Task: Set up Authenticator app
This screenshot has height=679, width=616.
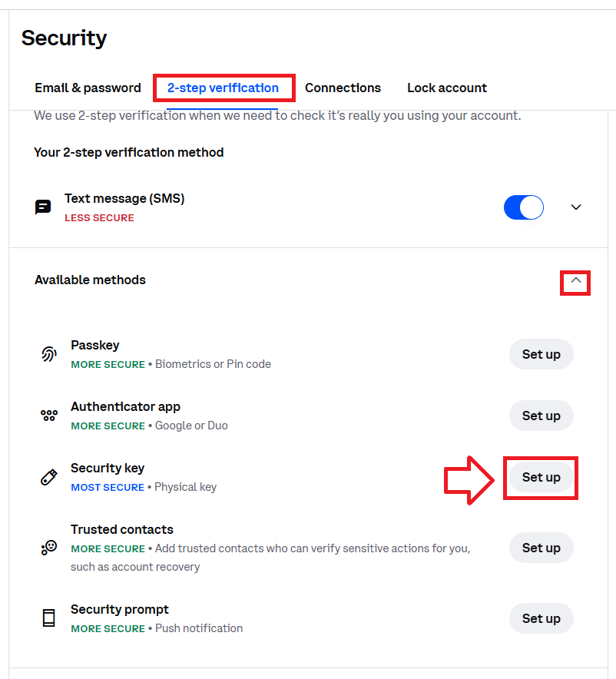Action: coord(541,416)
